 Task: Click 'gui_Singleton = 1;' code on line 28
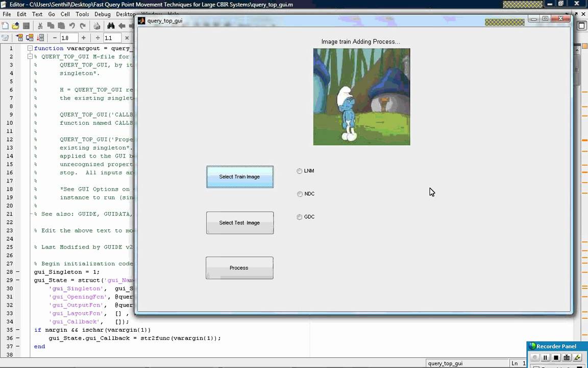67,272
